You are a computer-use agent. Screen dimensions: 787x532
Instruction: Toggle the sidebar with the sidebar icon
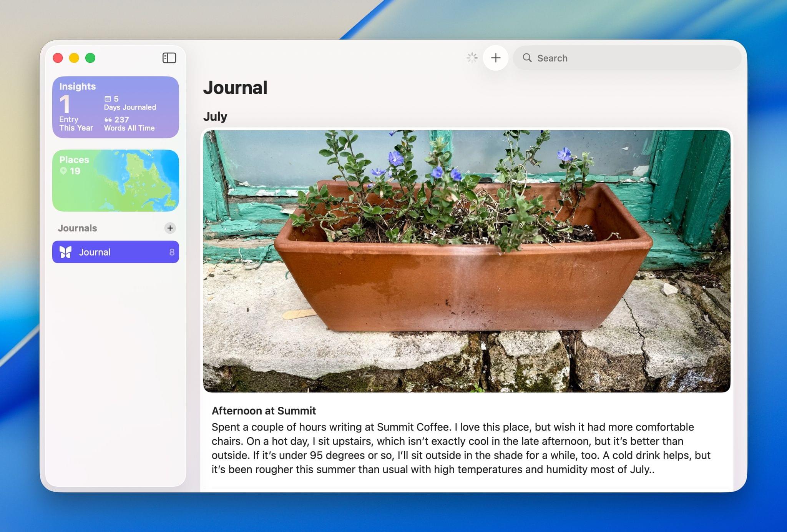tap(169, 58)
